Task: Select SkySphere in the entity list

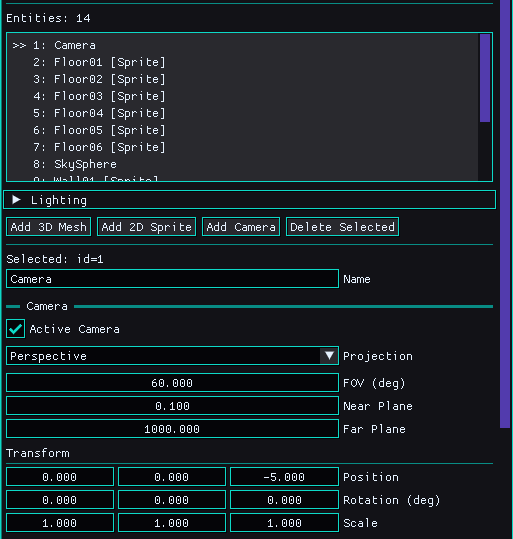Action: (x=242, y=164)
